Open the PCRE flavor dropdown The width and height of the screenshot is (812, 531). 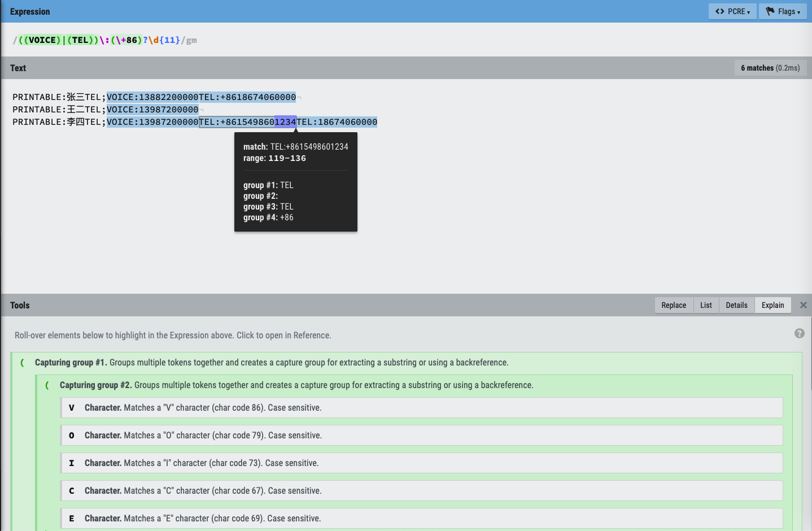[x=732, y=11]
